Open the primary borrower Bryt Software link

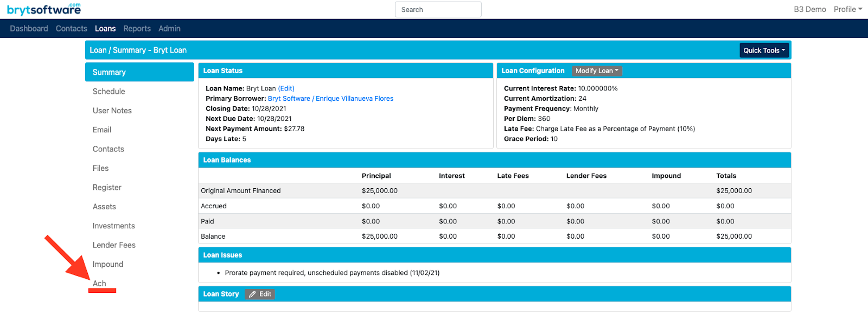(330, 99)
